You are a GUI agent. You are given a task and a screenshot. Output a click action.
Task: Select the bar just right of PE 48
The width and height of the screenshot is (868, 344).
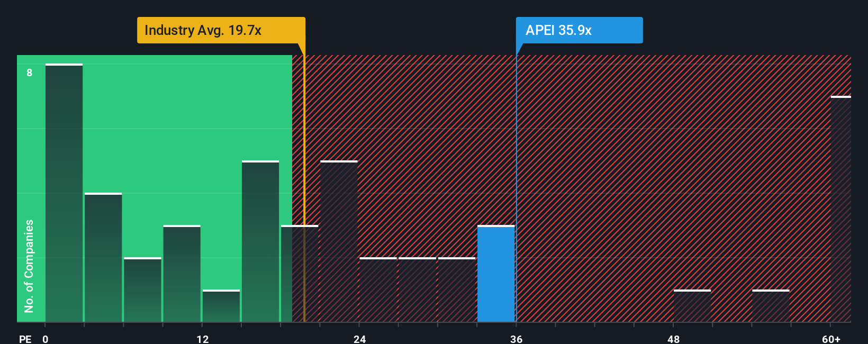pyautogui.click(x=692, y=306)
